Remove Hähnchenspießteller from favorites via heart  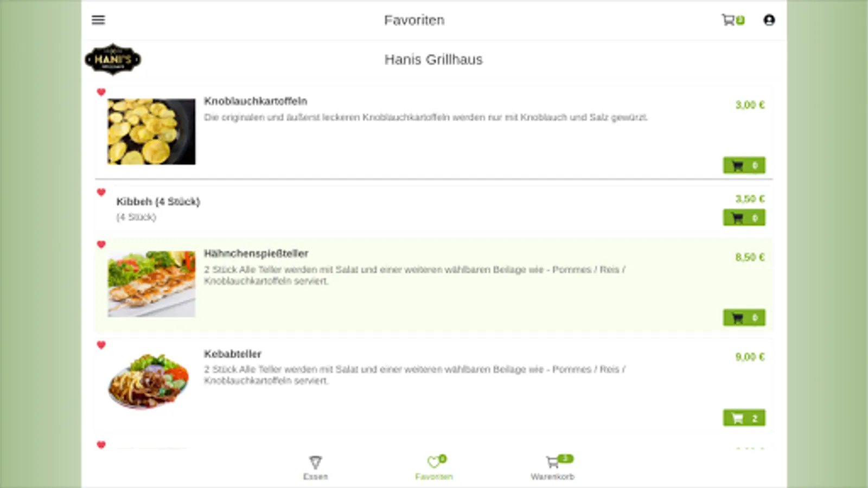point(101,245)
